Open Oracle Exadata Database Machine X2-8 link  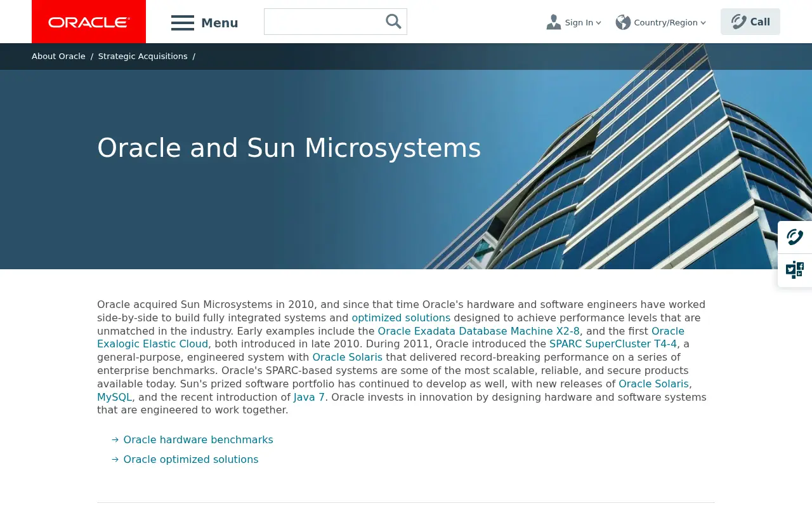tap(479, 331)
